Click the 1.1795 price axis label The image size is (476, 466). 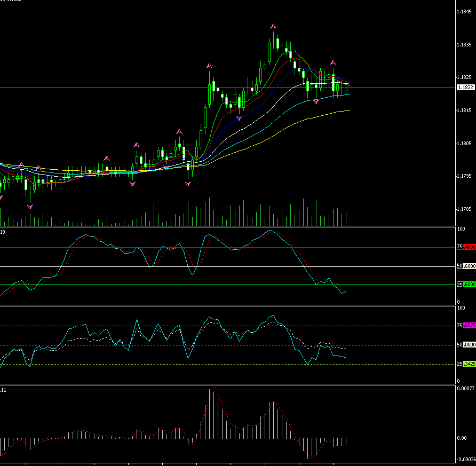465,176
